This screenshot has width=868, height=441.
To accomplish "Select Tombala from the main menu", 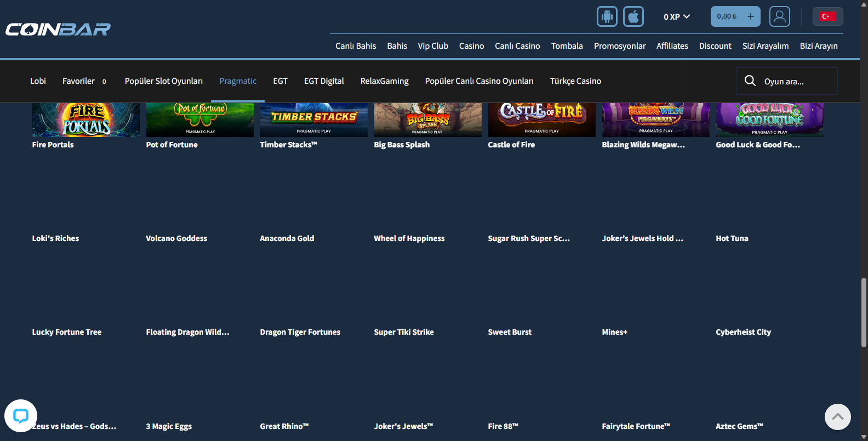I will point(567,46).
